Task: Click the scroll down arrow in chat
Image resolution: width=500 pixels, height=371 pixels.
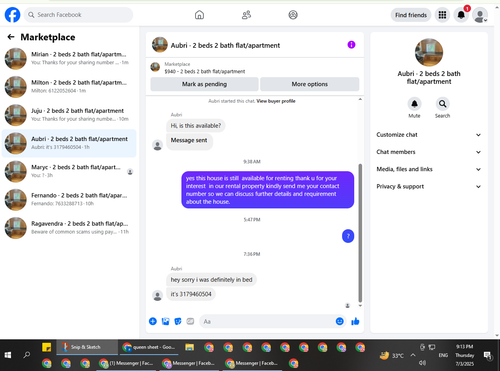Action: 360,305
